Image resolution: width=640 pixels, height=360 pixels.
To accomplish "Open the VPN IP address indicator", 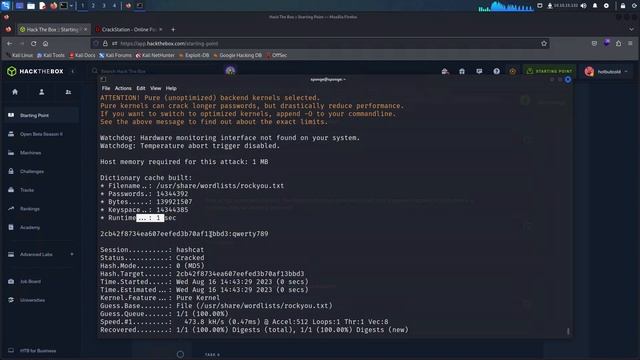I will click(x=563, y=6).
